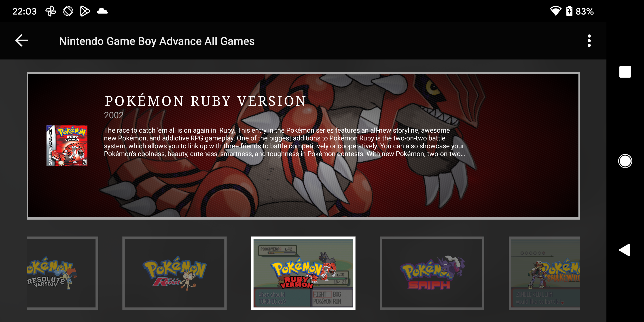Screen dimensions: 644x322
Task: Open the three-dot overflow menu
Action: [x=589, y=41]
